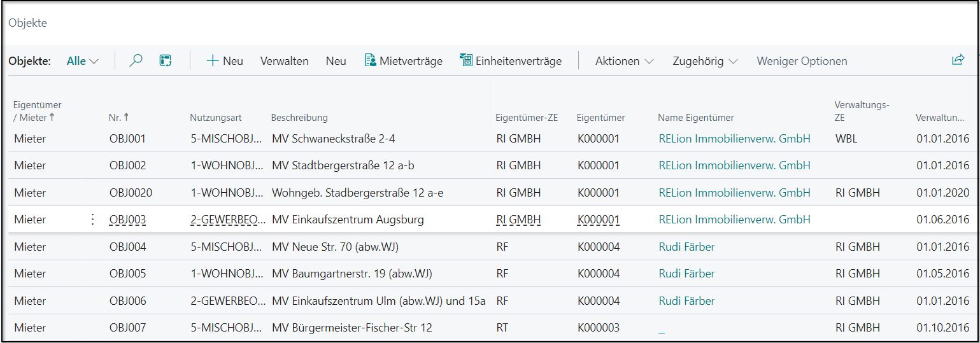Click the Beschreibung column header

[x=299, y=118]
